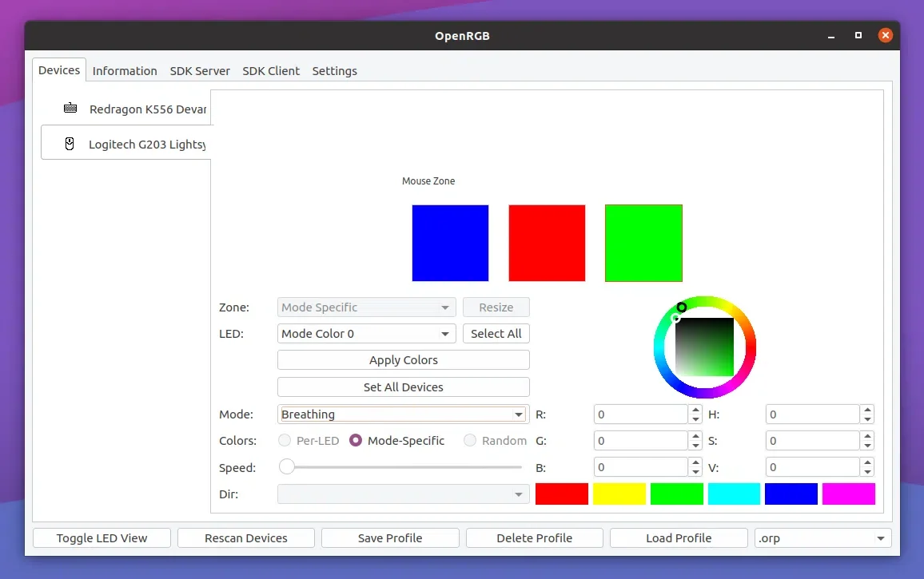Switch to the SDK Server tab
924x579 pixels.
point(200,70)
